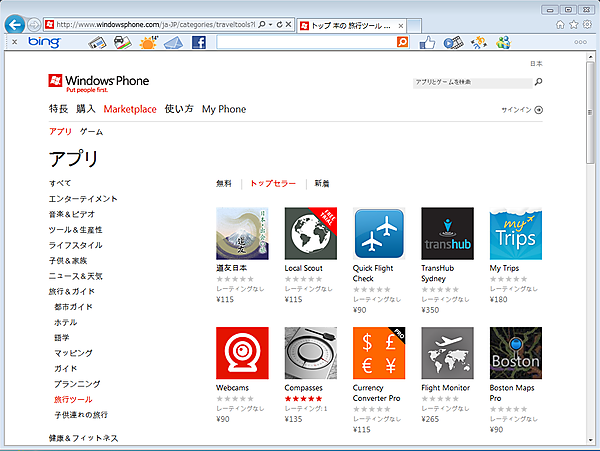The width and height of the screenshot is (600, 451).
Task: Select エンターテイメント category in sidebar
Action: click(83, 199)
